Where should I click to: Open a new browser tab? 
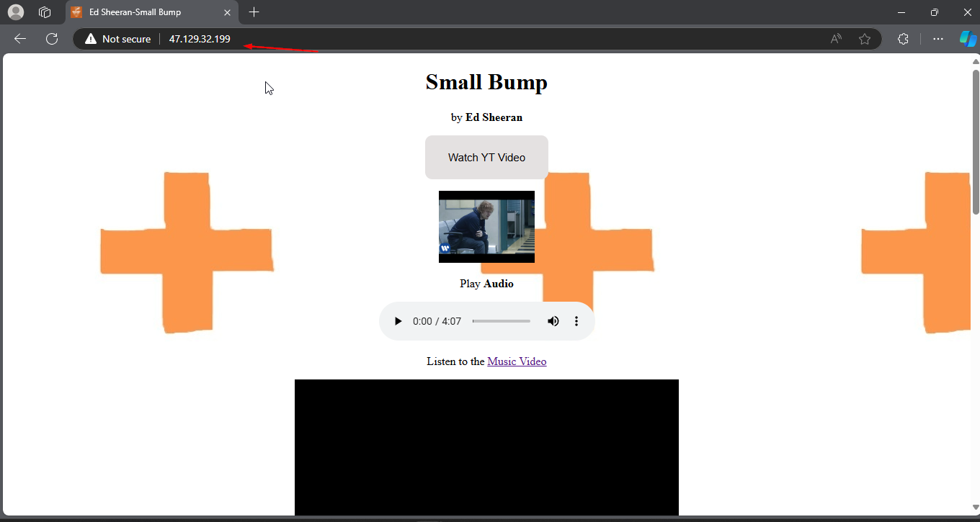(x=254, y=12)
